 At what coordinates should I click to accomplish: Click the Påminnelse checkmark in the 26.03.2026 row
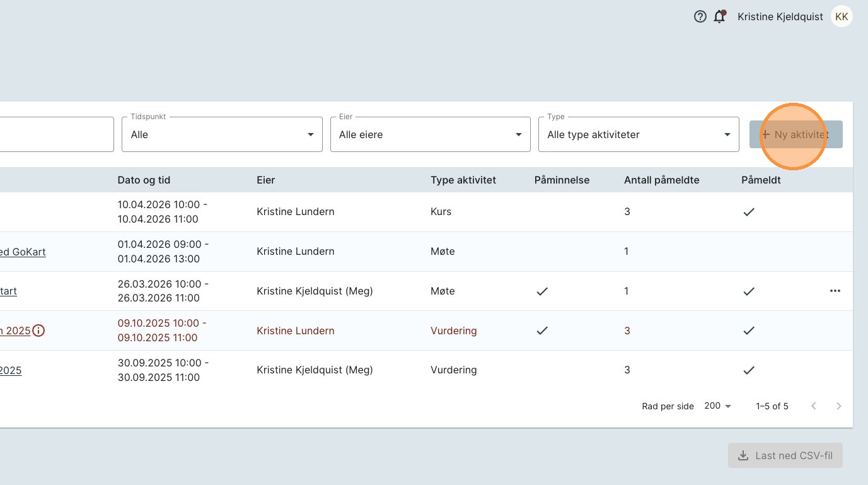pyautogui.click(x=541, y=291)
